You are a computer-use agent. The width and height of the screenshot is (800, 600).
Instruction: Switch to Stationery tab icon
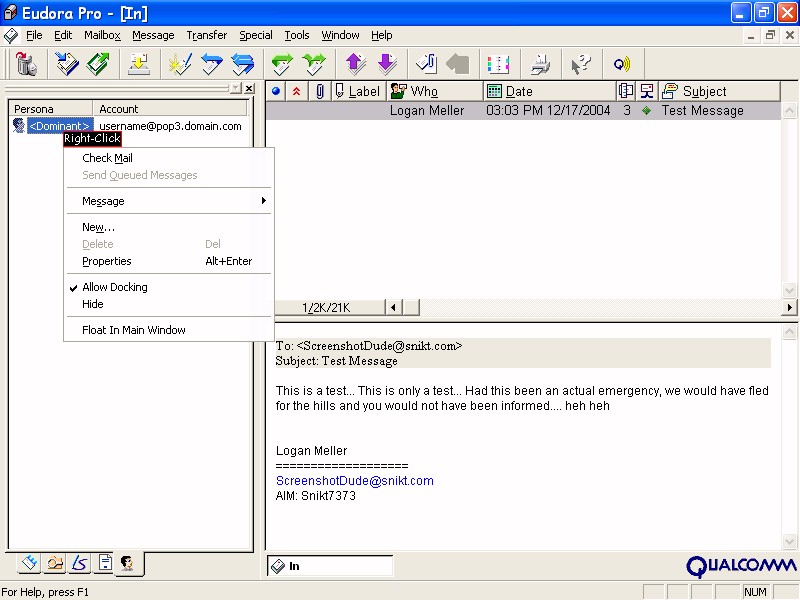(105, 563)
